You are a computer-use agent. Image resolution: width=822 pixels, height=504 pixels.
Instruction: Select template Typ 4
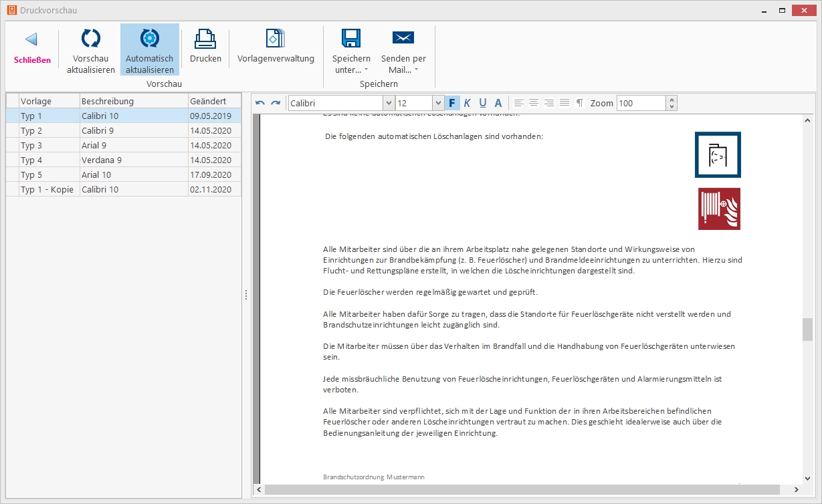pyautogui.click(x=124, y=160)
